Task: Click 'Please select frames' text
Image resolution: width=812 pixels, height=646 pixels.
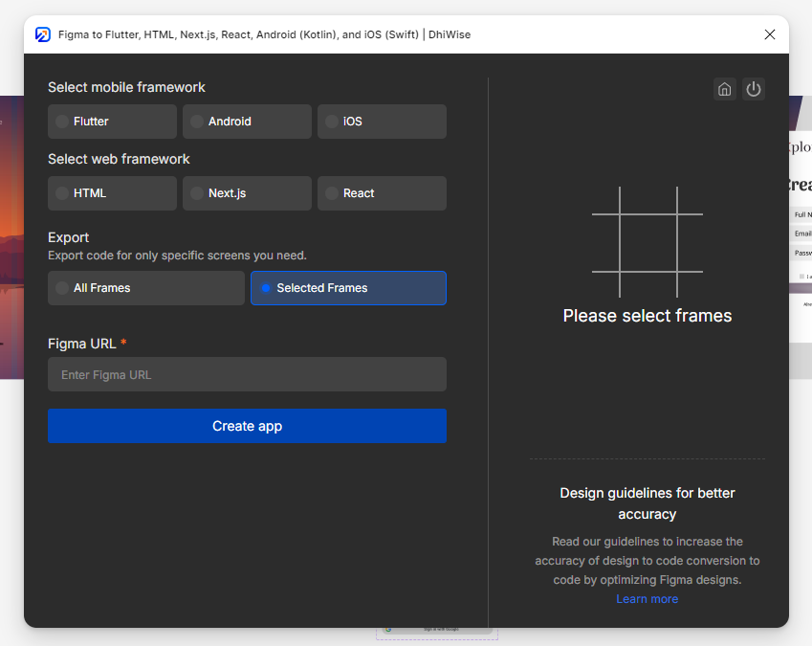Action: coord(647,316)
